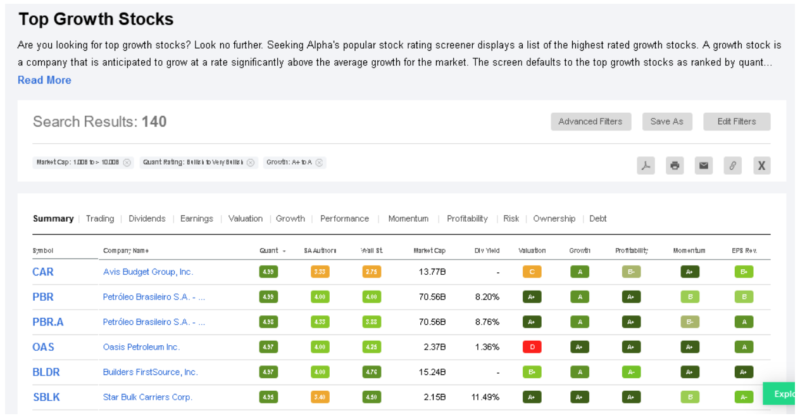Select the Growth tab

coord(290,218)
